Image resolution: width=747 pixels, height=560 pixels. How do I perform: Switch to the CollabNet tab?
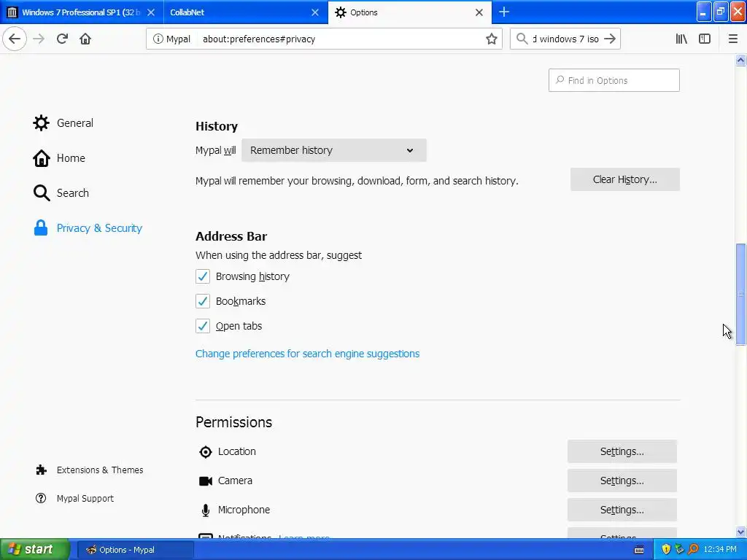click(x=245, y=12)
